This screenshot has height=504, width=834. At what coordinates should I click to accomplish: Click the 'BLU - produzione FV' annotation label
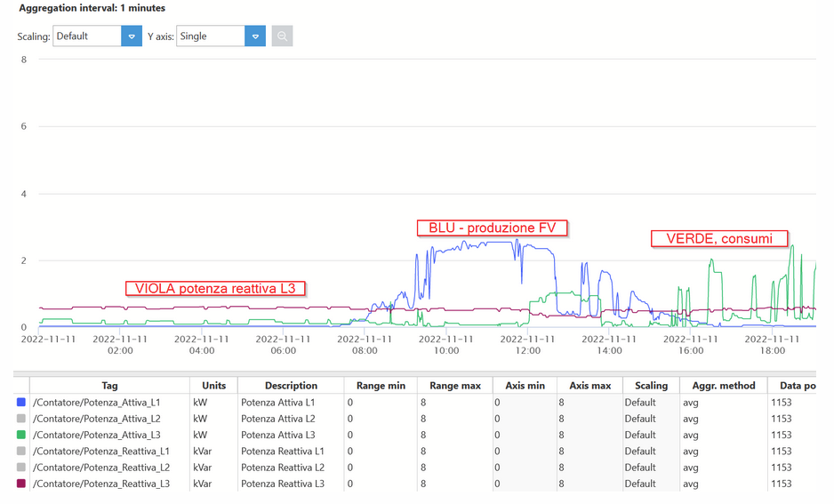(492, 228)
